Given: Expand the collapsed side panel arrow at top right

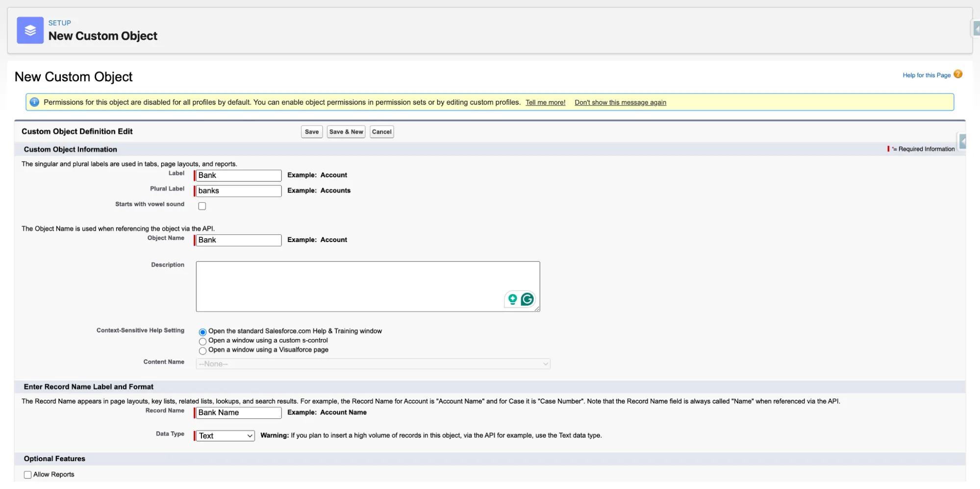Looking at the screenshot, I should click(975, 28).
